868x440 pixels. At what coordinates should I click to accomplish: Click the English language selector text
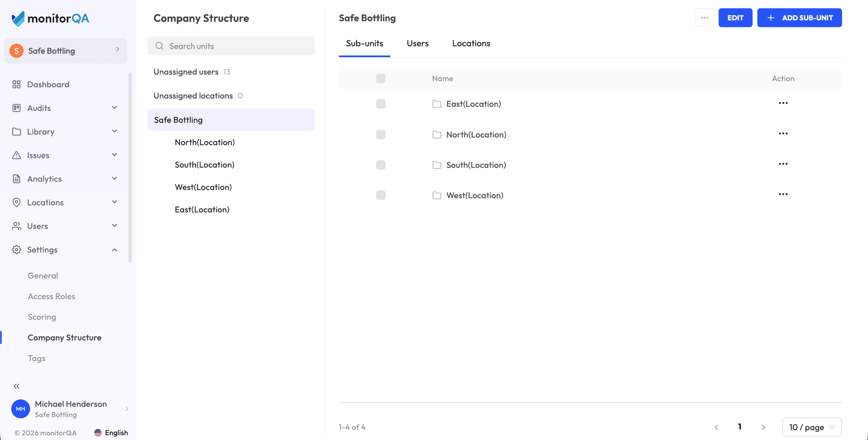point(117,433)
